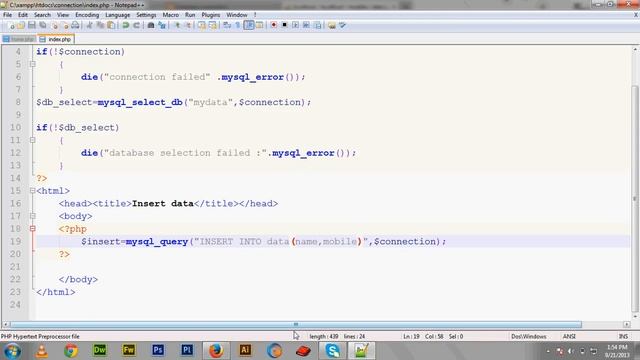The height and width of the screenshot is (360, 640).
Task: Open the Window menu
Action: pos(237,15)
